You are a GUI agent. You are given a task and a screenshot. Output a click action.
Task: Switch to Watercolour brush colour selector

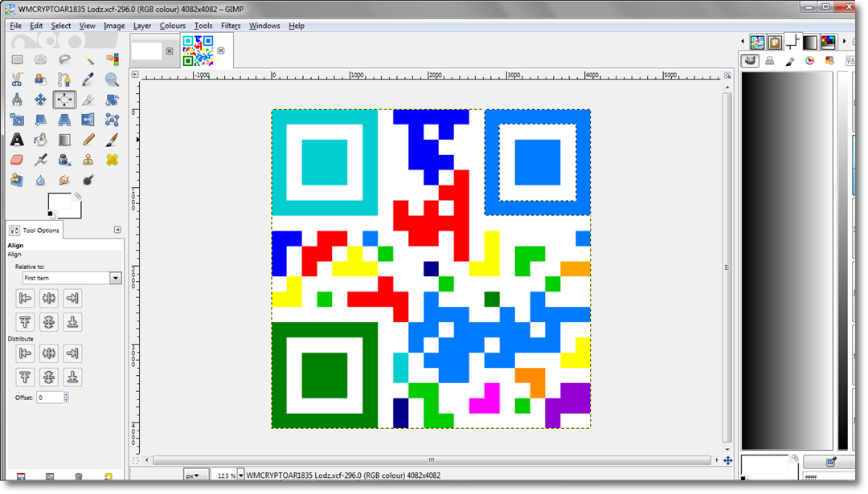point(790,61)
